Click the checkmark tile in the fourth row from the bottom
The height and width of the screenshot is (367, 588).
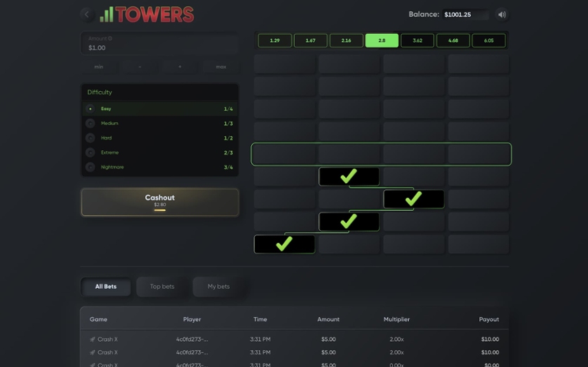[x=349, y=177]
